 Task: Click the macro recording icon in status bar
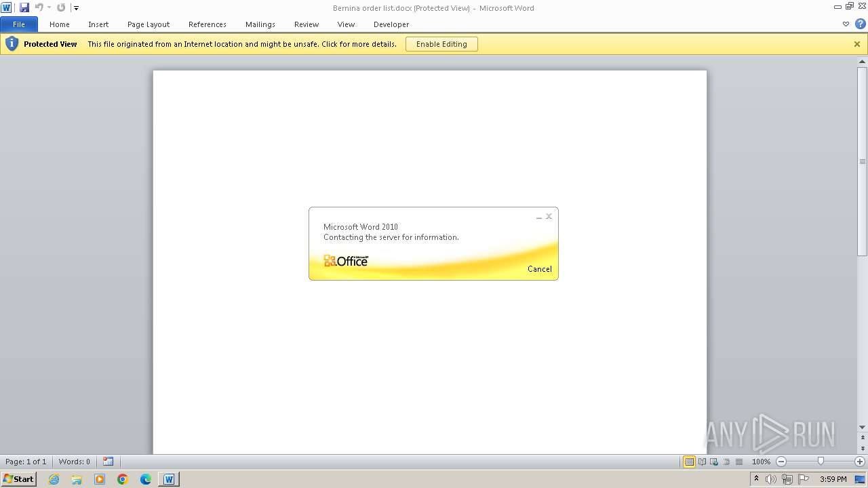pyautogui.click(x=108, y=462)
